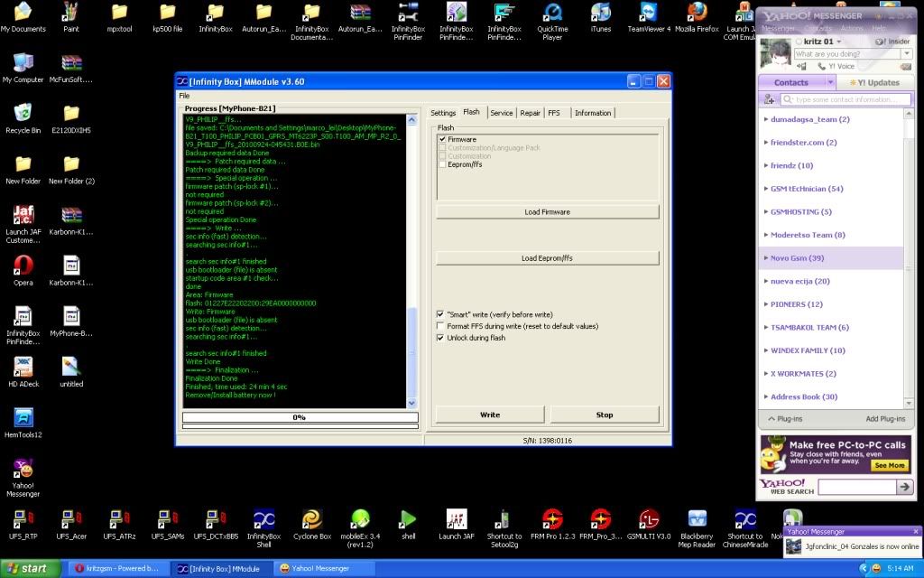The width and height of the screenshot is (924, 578).
Task: Open the Opera desktop icon
Action: [x=23, y=270]
